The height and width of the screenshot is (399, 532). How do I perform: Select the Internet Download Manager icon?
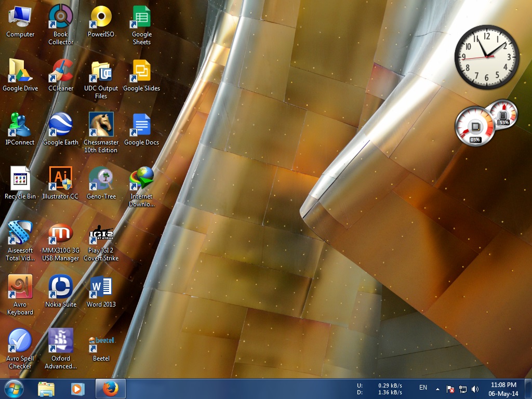(x=142, y=187)
